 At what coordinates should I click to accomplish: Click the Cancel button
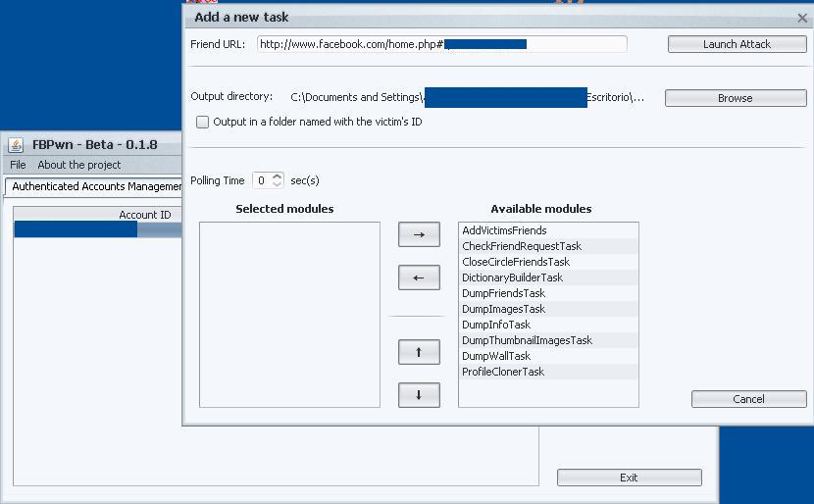tap(748, 399)
